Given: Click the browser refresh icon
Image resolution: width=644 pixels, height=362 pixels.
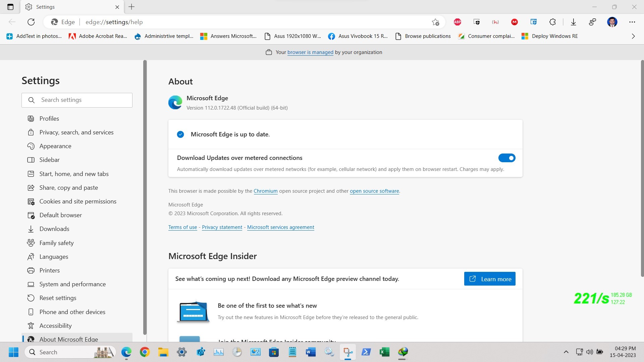Looking at the screenshot, I should pos(31,22).
